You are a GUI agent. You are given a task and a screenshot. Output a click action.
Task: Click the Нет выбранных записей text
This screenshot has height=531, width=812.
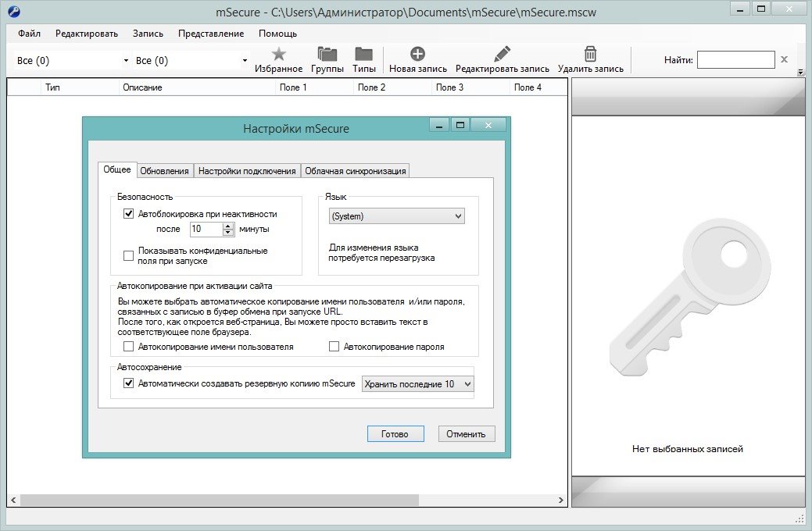pos(688,449)
